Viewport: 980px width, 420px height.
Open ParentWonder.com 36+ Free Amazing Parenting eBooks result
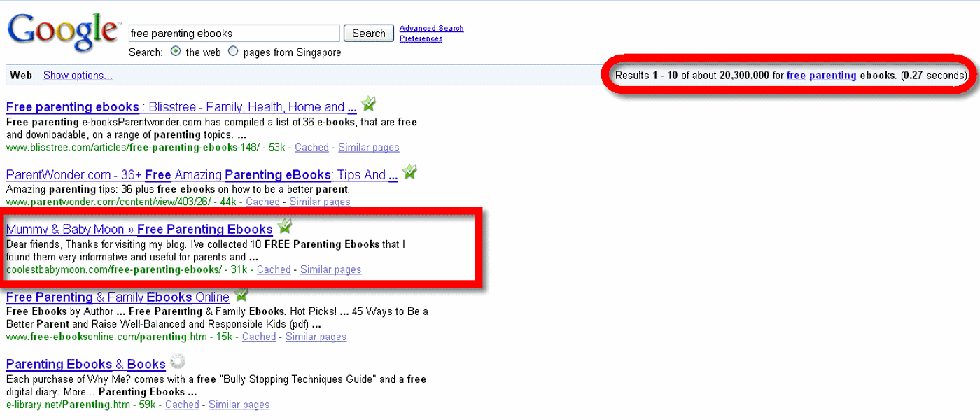click(202, 175)
